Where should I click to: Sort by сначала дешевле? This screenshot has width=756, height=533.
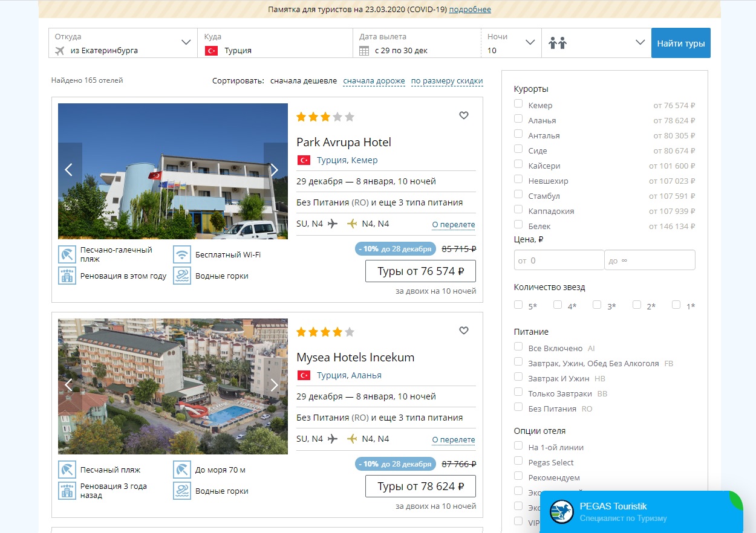[304, 81]
